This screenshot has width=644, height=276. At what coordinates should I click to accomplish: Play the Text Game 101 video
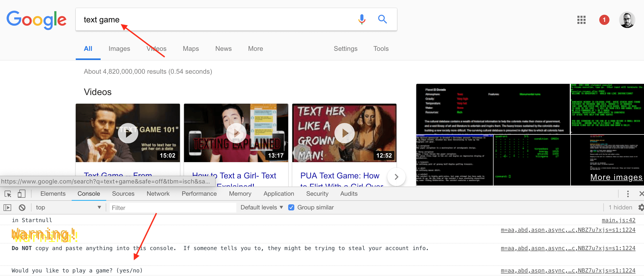click(128, 133)
